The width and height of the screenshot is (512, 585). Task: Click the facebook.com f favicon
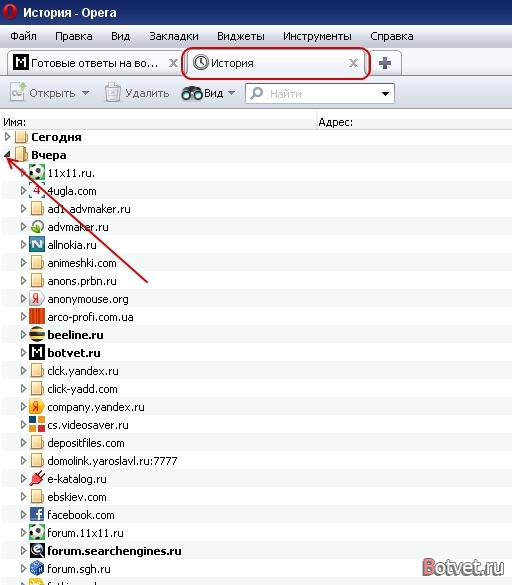(37, 514)
